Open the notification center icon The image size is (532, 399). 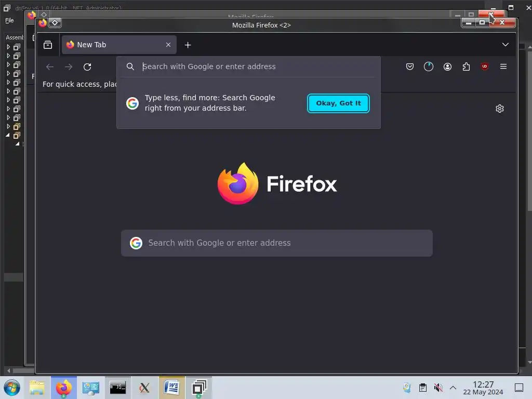pos(519,388)
